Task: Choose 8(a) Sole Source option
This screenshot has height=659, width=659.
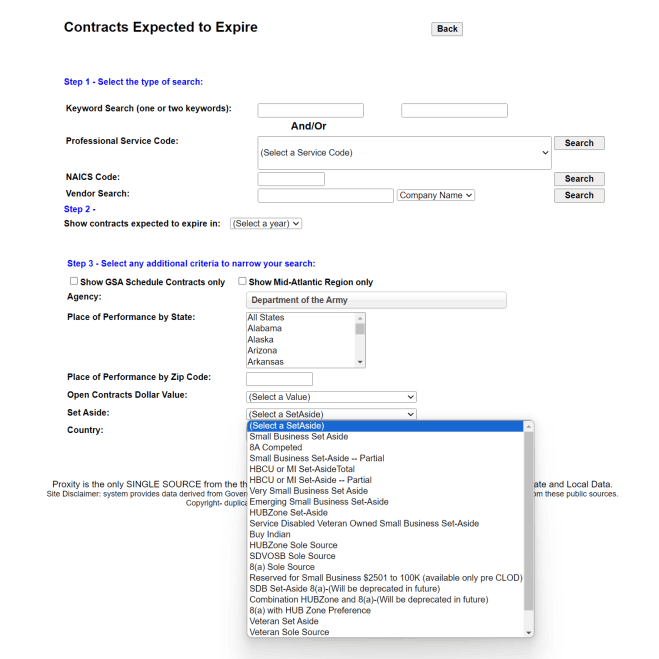Action: [385, 567]
